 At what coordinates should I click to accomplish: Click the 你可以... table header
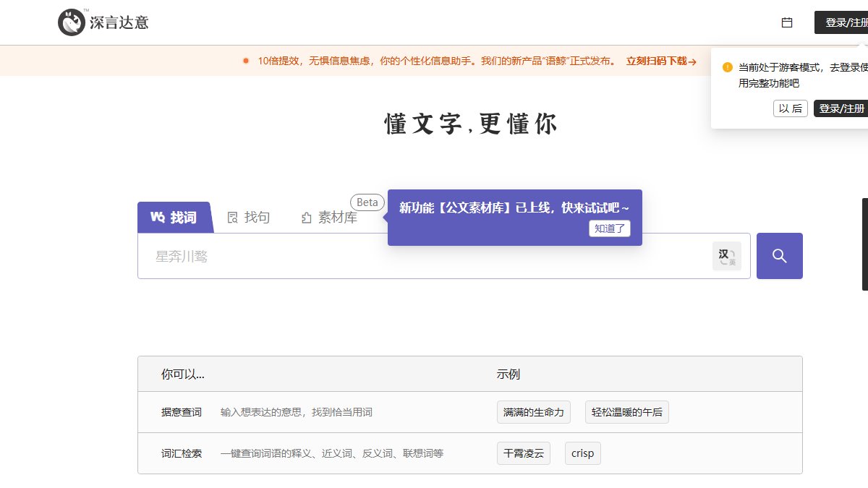(x=183, y=374)
